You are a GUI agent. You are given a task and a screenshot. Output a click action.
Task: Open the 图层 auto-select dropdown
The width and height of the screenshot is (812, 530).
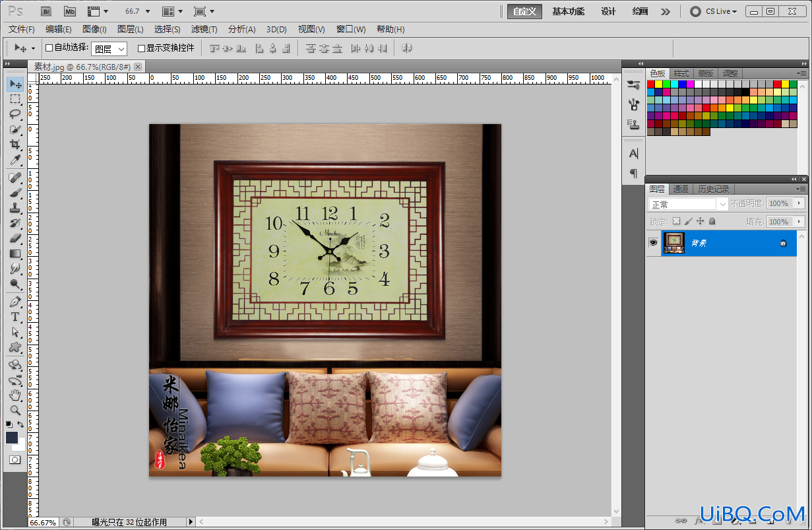tap(109, 49)
